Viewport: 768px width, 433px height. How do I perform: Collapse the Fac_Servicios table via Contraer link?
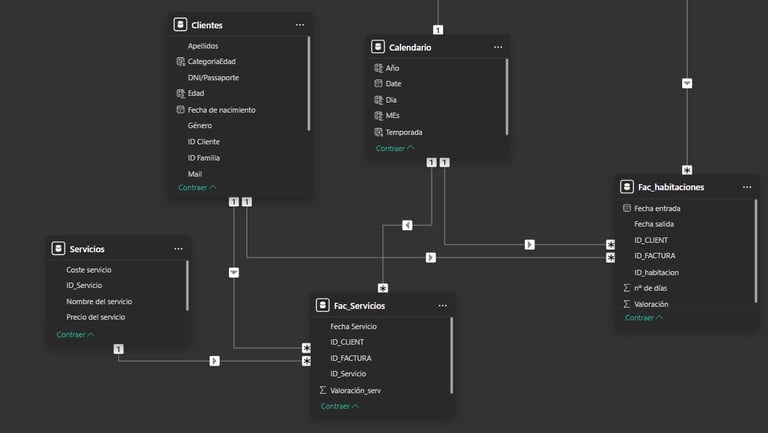click(340, 406)
